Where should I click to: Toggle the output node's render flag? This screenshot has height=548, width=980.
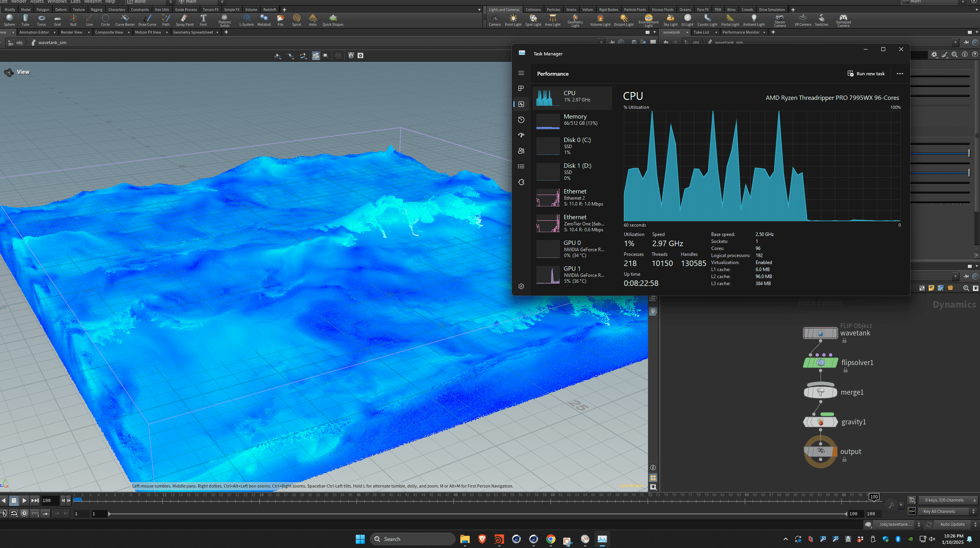835,452
